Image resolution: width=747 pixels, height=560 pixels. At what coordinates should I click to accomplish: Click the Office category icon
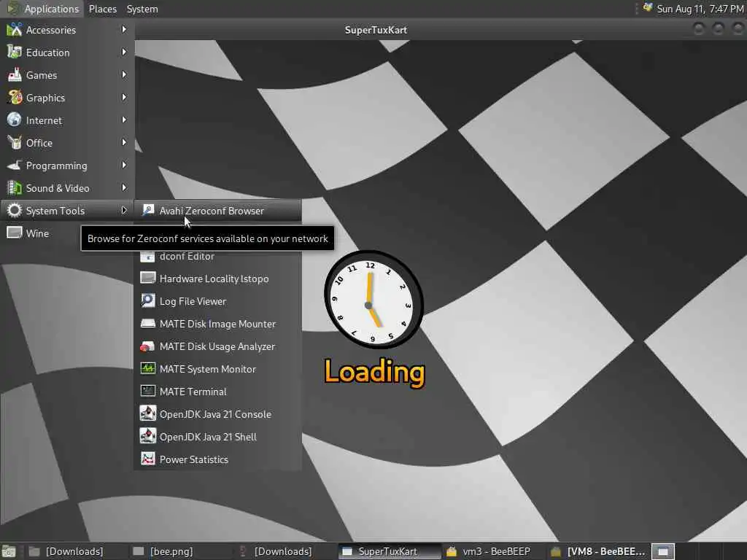(15, 143)
